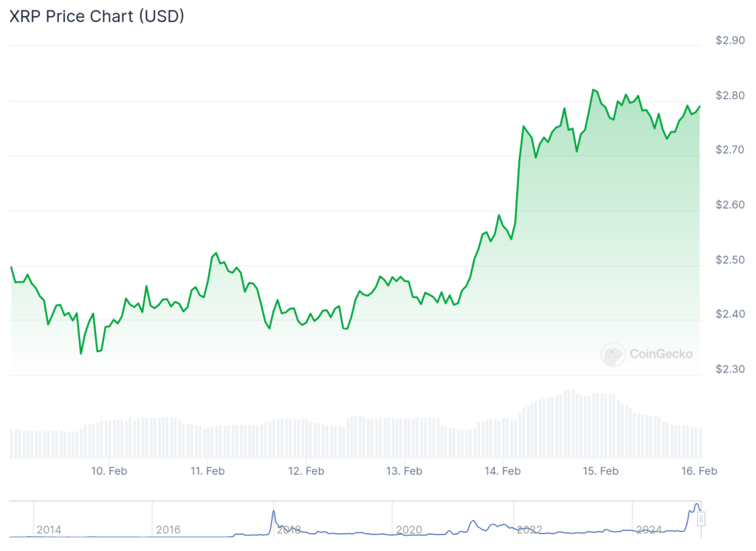Grab the navigator range handle
This screenshot has height=551, width=756.
701,519
